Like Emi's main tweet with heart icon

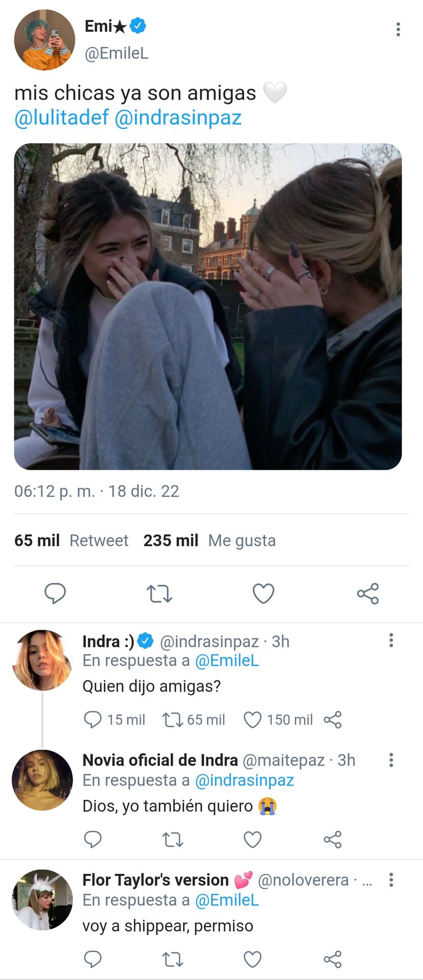(x=264, y=594)
